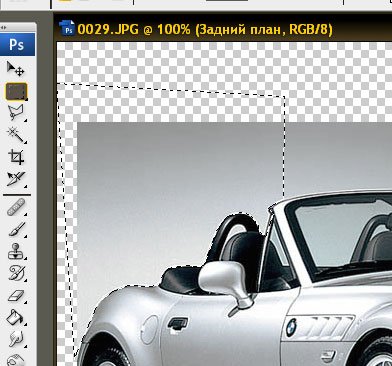This screenshot has height=366, width=392.
Task: Choose the Polygonal Lasso tool
Action: point(16,113)
